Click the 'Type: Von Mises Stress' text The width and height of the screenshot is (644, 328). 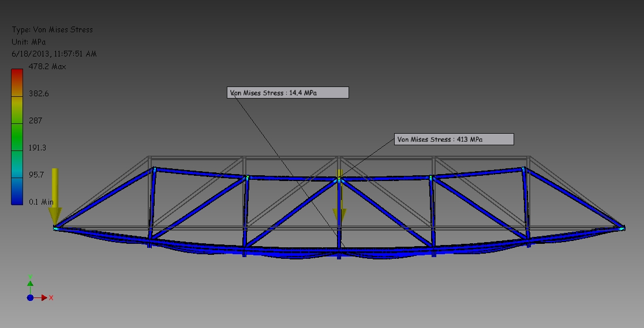pyautogui.click(x=52, y=29)
